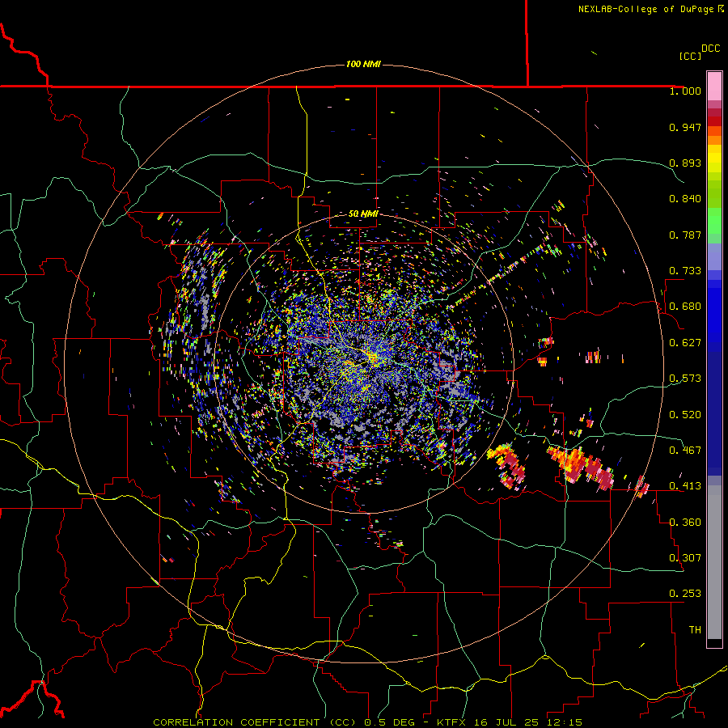The image size is (728, 728).
Task: Click the NEXLAB-College of DuPage title text
Action: pyautogui.click(x=645, y=9)
